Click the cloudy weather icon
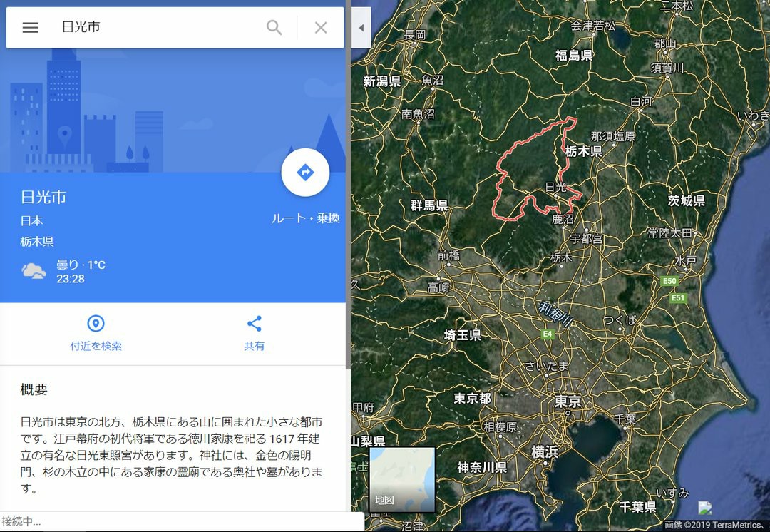770x532 pixels. [x=34, y=271]
